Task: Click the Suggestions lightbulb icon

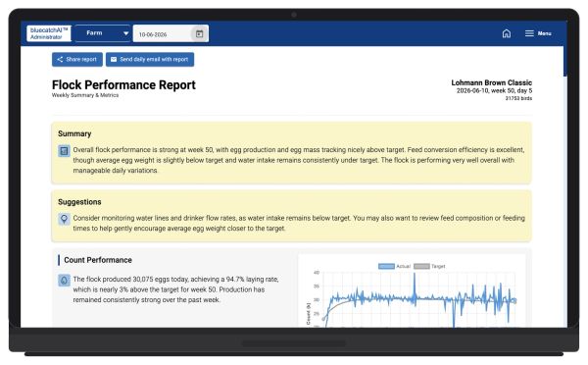Action: click(x=64, y=219)
